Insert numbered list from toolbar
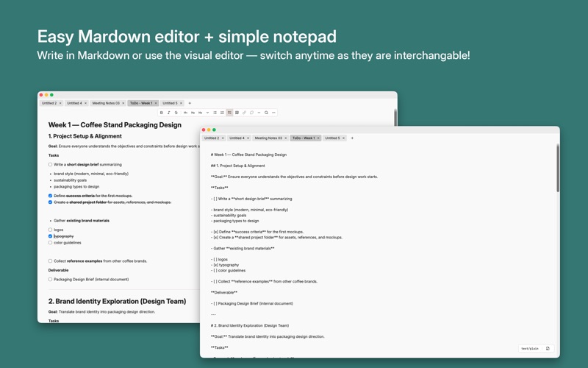588x368 pixels. pyautogui.click(x=222, y=113)
